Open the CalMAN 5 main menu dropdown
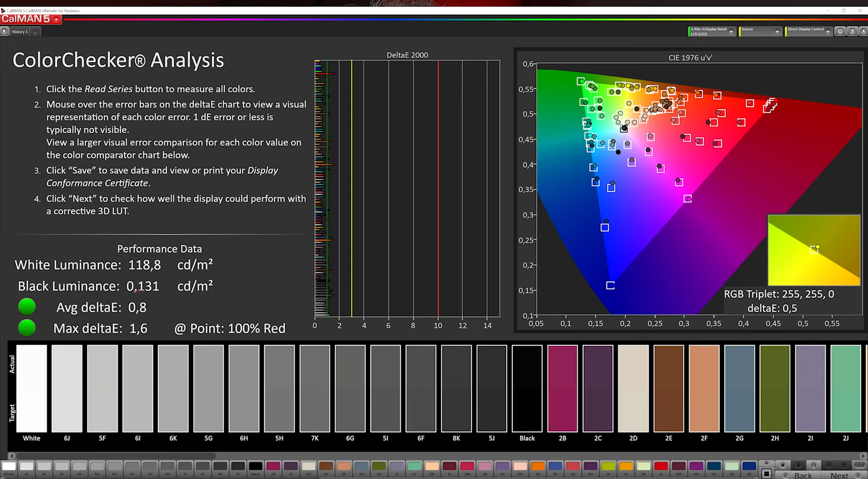The image size is (868, 479). tap(56, 19)
